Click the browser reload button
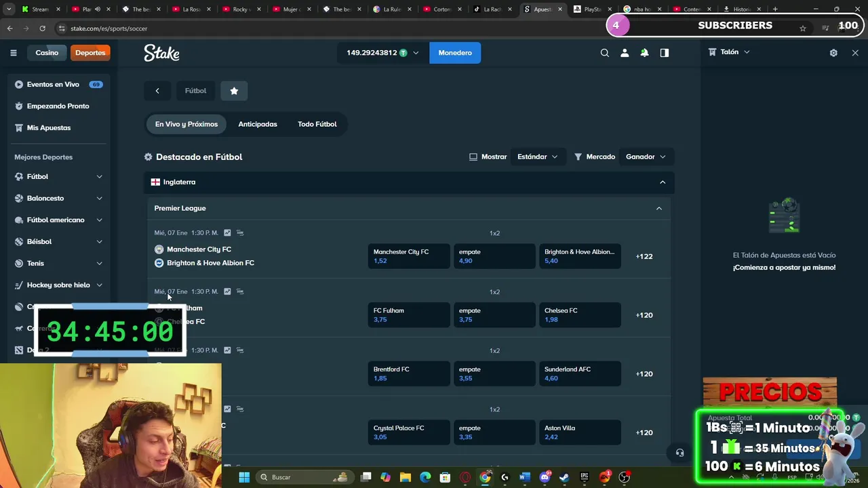868x488 pixels. (42, 28)
